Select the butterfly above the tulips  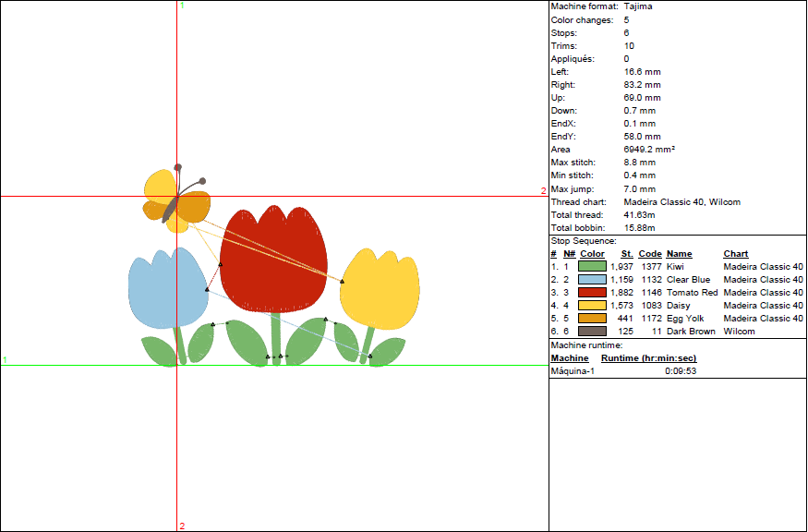click(x=176, y=199)
